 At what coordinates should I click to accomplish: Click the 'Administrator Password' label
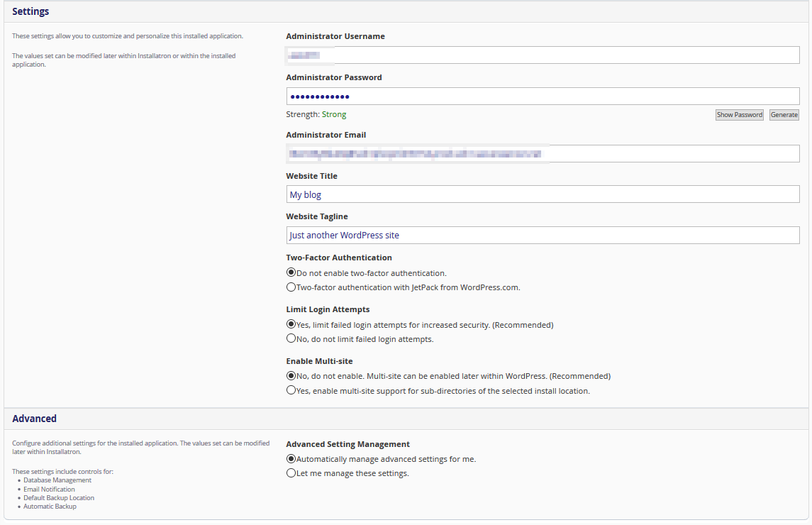(x=334, y=77)
